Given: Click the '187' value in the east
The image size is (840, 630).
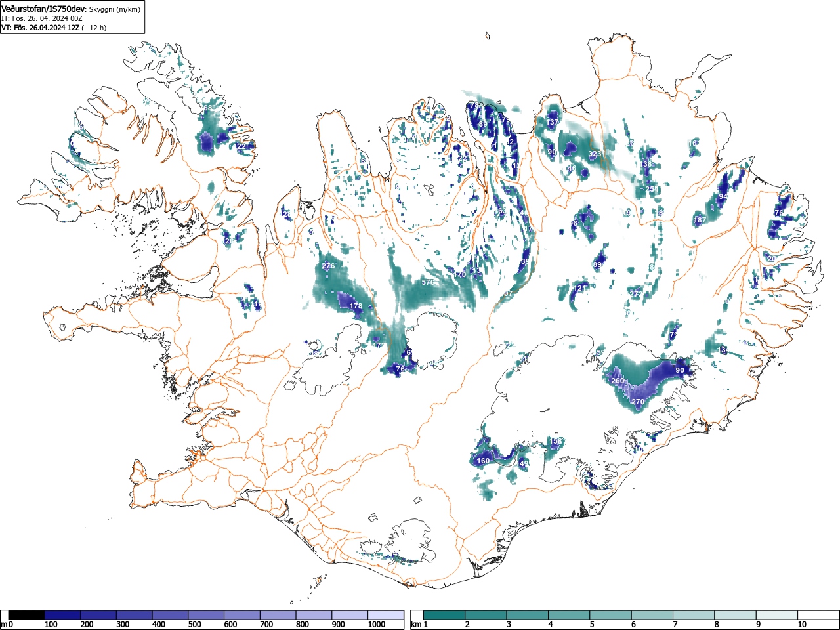Looking at the screenshot, I should pyautogui.click(x=700, y=220).
